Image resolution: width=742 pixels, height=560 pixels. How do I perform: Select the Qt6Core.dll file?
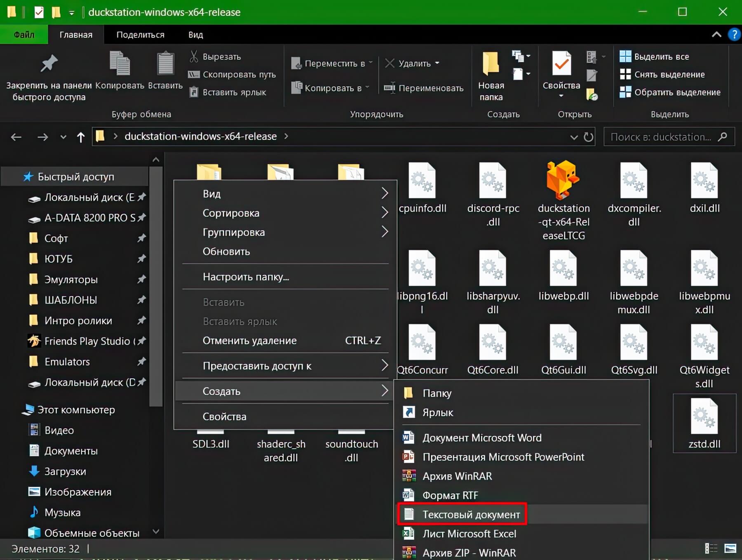point(493,350)
